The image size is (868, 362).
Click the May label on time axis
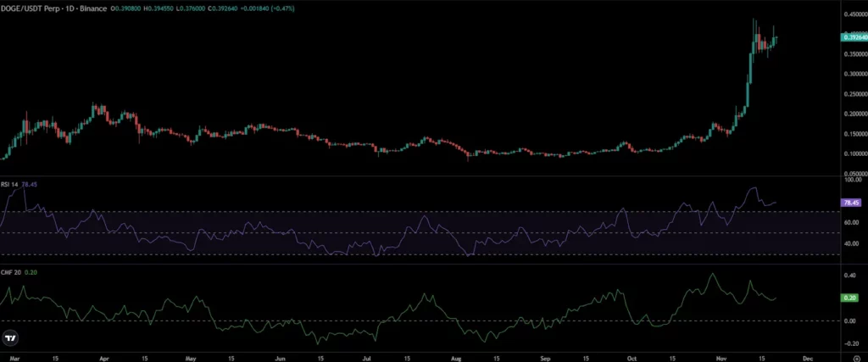tap(192, 358)
